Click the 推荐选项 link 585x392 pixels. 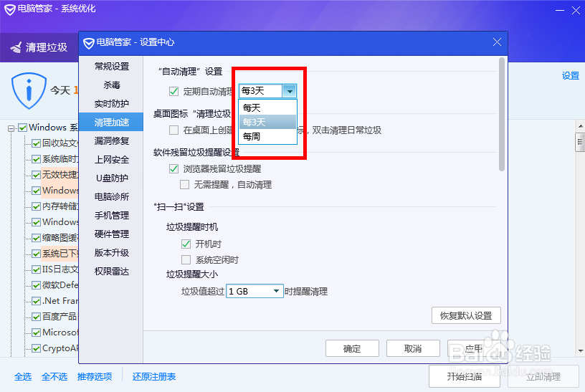pos(95,376)
